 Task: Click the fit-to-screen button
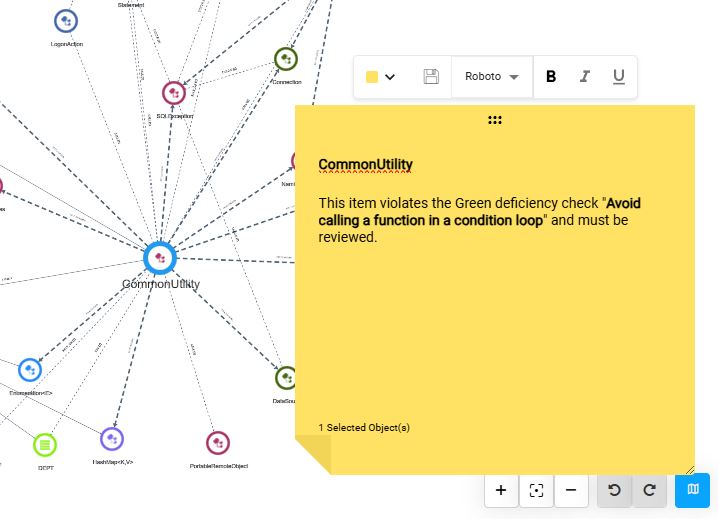(x=536, y=490)
